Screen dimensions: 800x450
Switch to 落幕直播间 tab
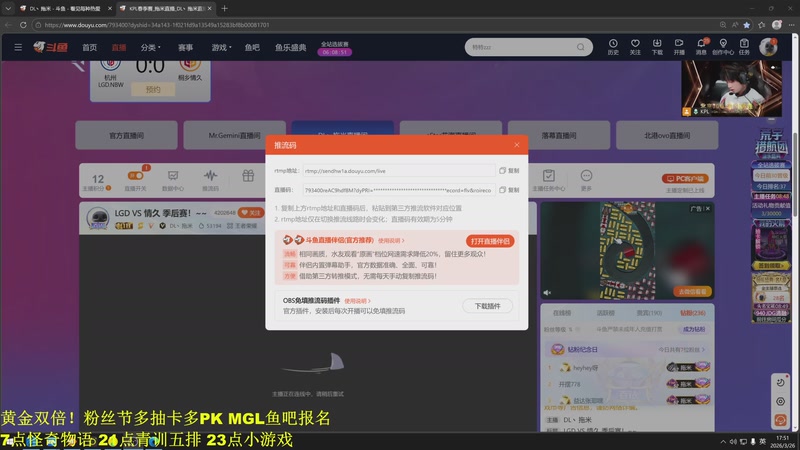click(559, 135)
